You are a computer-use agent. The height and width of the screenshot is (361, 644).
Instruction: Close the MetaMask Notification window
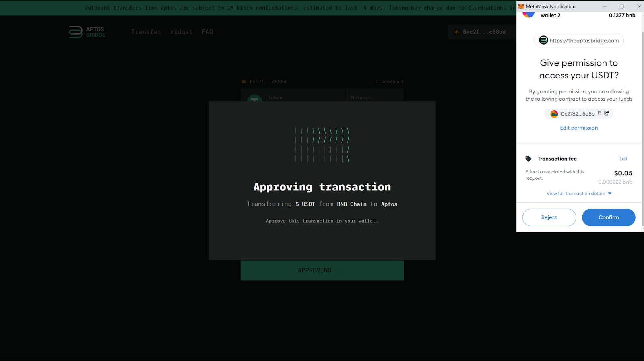coord(639,6)
